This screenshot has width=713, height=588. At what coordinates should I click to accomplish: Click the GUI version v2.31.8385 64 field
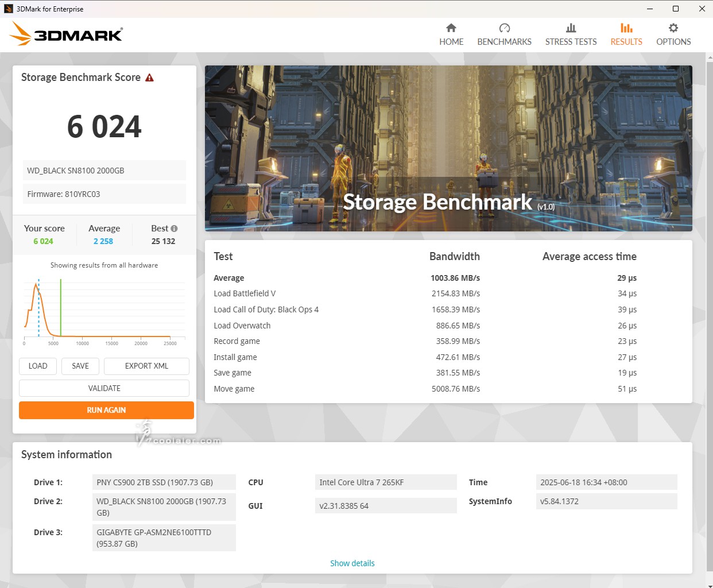point(386,506)
